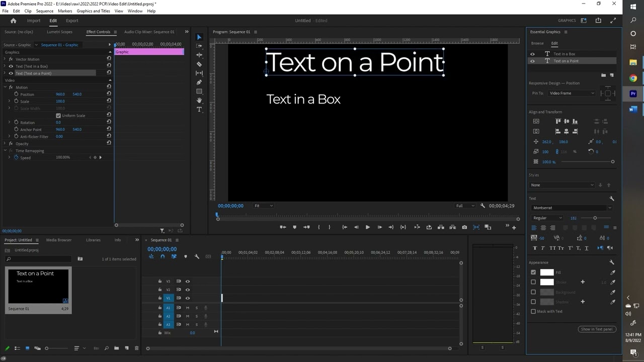The width and height of the screenshot is (644, 362).
Task: Toggle V3 track output eye
Action: (x=188, y=282)
